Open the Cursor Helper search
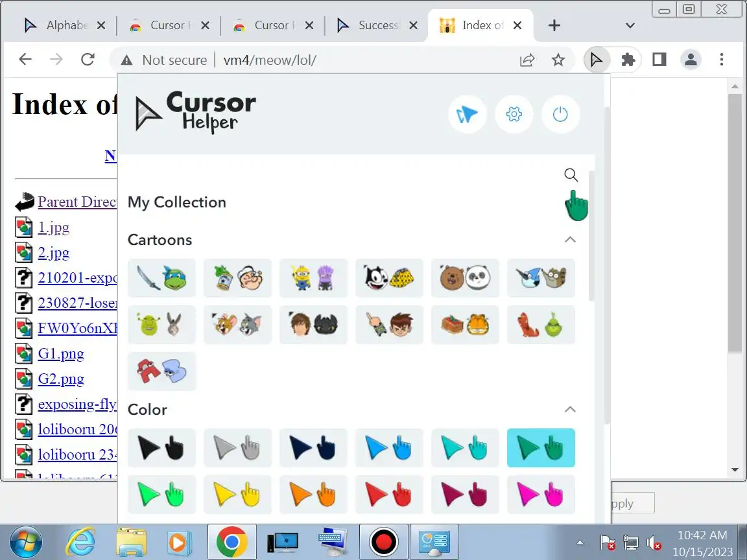 (571, 175)
